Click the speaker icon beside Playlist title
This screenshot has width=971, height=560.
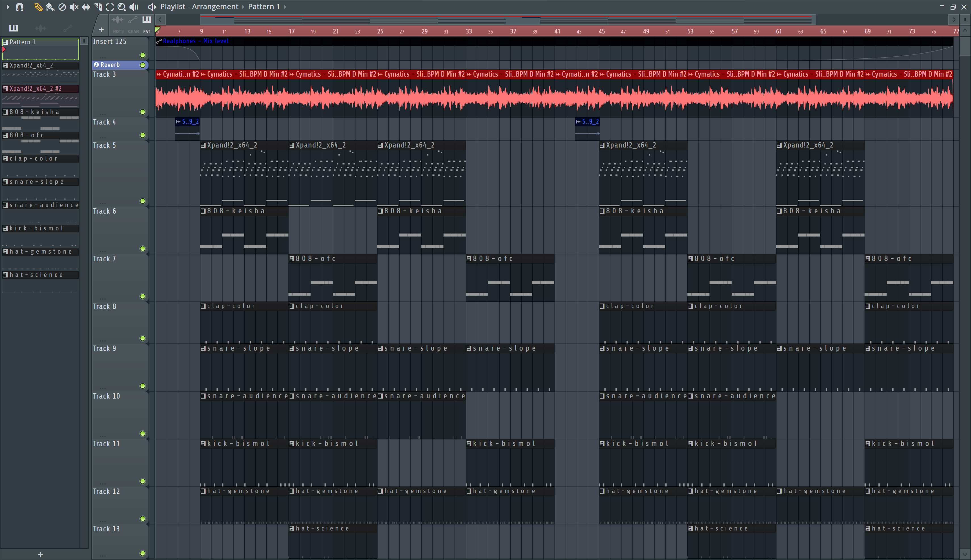pyautogui.click(x=152, y=7)
